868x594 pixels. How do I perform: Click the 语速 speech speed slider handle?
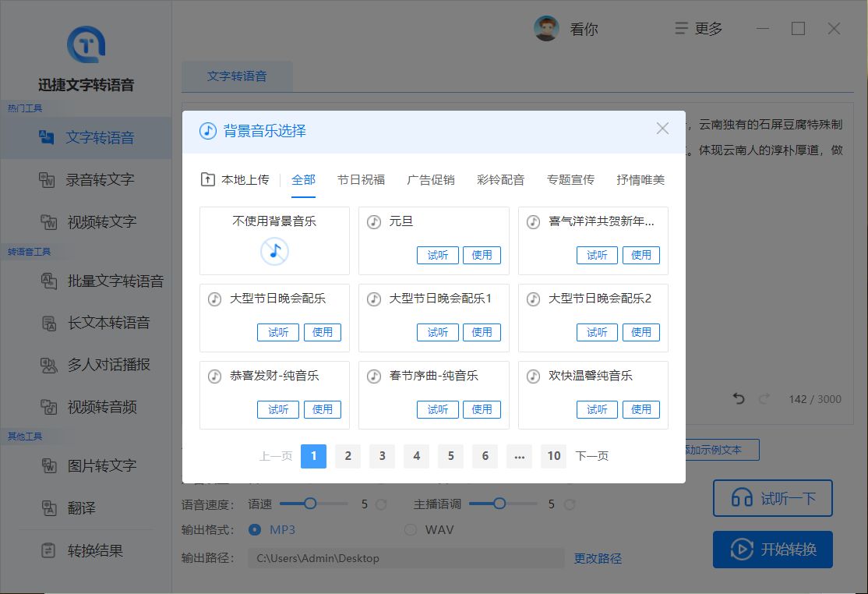pos(311,504)
